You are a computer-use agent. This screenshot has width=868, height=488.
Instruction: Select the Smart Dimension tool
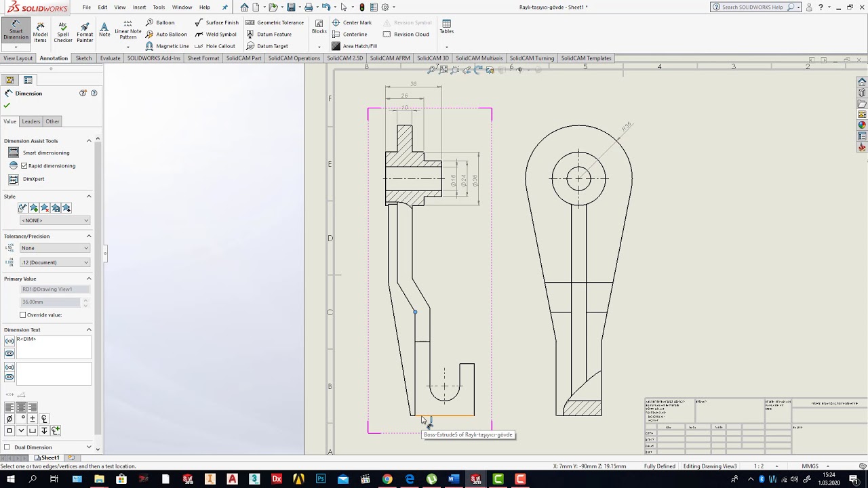(16, 30)
